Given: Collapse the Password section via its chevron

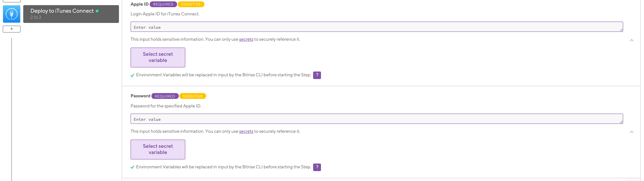Looking at the screenshot, I should pyautogui.click(x=632, y=132).
